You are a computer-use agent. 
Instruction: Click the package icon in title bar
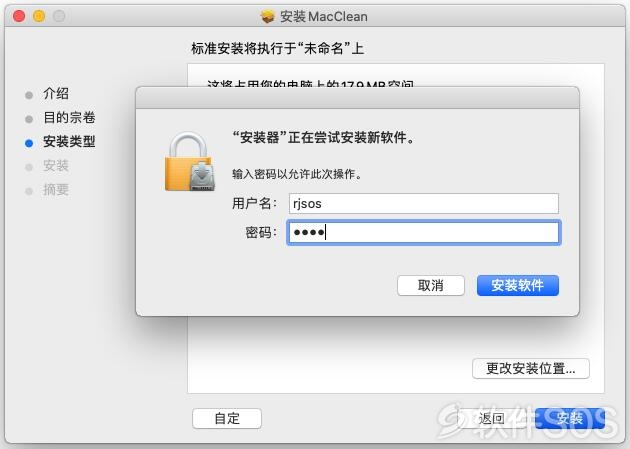pos(267,16)
